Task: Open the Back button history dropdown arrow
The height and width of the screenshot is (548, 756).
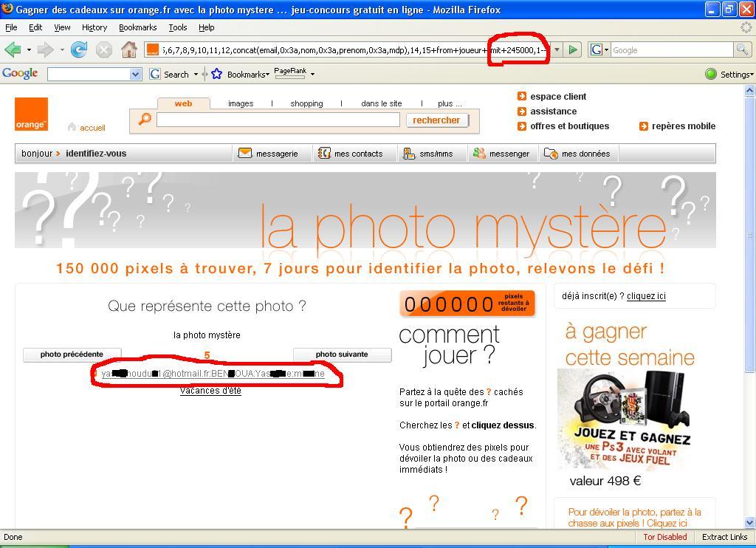Action: (29, 49)
